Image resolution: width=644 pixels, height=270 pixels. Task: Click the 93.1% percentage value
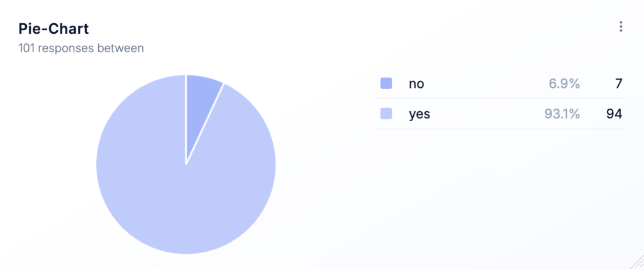(x=562, y=114)
